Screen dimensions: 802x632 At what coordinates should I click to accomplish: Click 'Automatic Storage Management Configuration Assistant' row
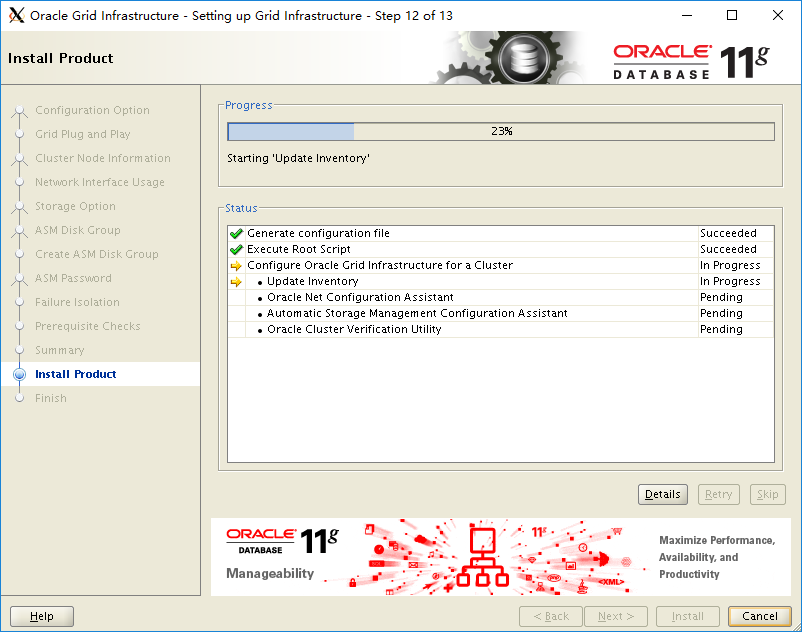tap(501, 313)
